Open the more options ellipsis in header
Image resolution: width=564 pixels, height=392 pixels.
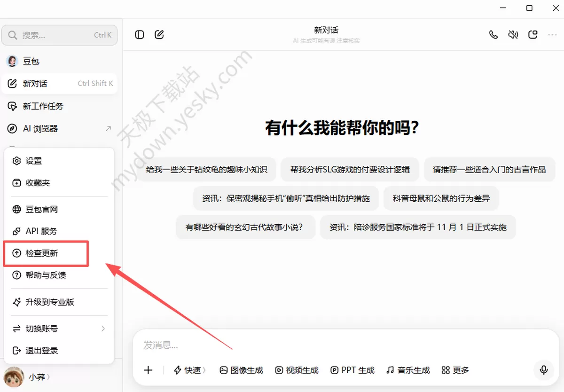pyautogui.click(x=552, y=35)
